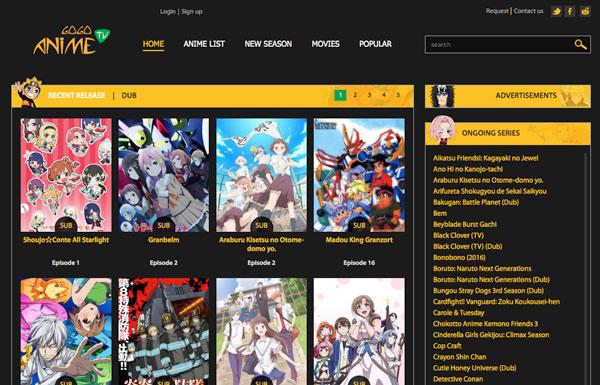Click the Shoujo☆Conte All Starlight title

click(x=66, y=240)
